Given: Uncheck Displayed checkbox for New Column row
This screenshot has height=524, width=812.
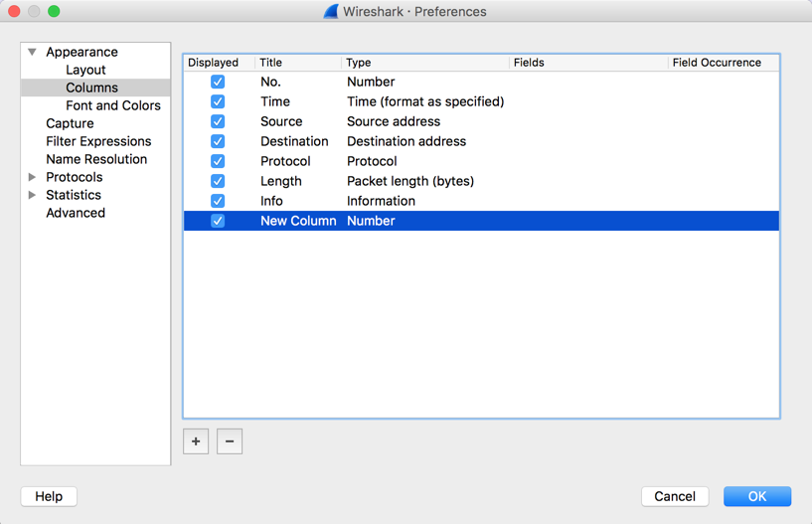Looking at the screenshot, I should pos(218,221).
